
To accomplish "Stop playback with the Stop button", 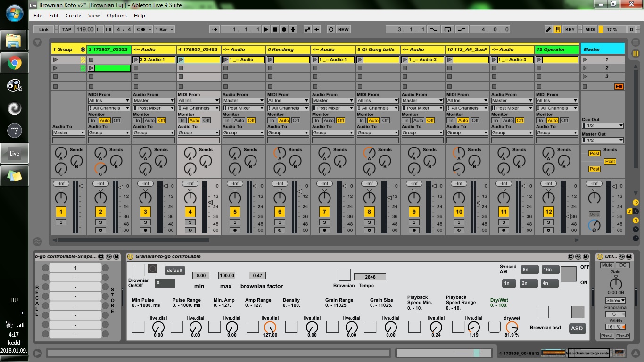I will 275,29.
